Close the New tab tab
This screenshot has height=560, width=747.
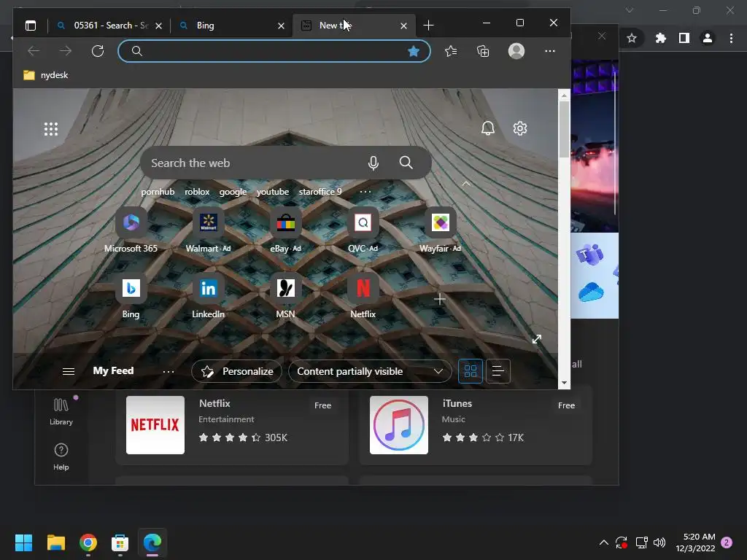(404, 26)
